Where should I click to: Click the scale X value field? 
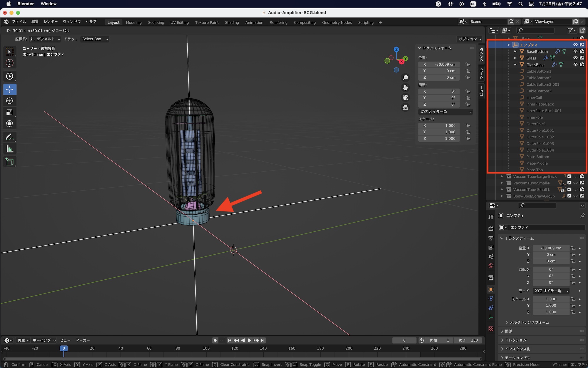tap(439, 125)
